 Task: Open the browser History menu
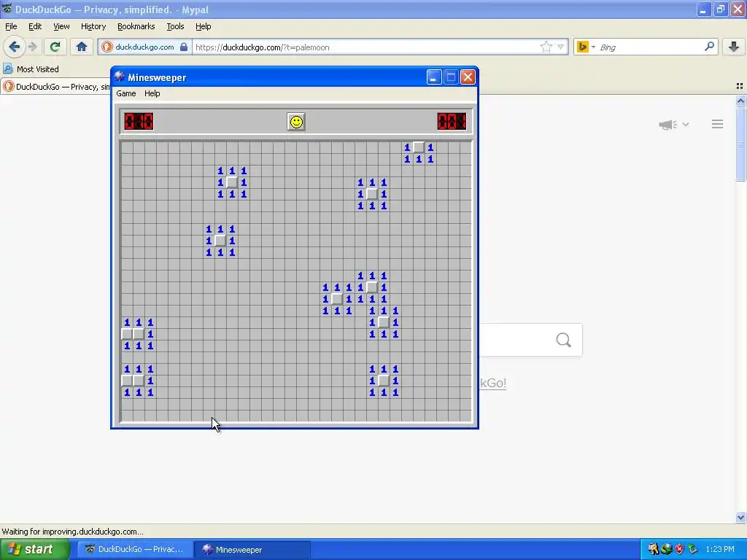93,26
